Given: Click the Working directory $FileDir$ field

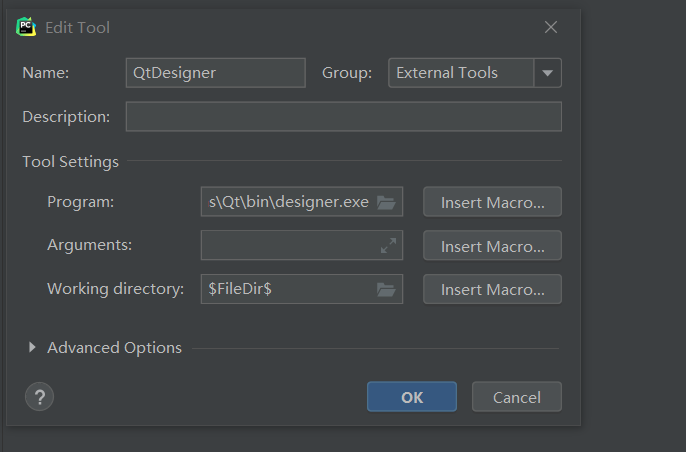Looking at the screenshot, I should [x=288, y=290].
